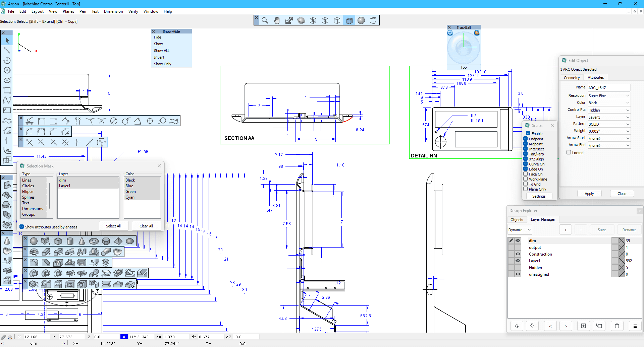
Task: Disable the Midpoint snap checkbox
Action: pyautogui.click(x=525, y=144)
